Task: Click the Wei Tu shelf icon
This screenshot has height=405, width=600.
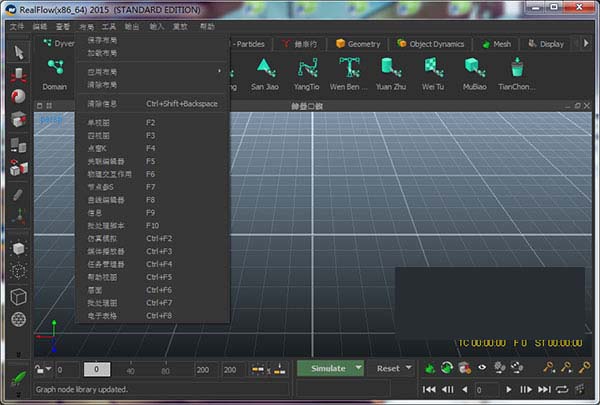Action: click(x=433, y=75)
